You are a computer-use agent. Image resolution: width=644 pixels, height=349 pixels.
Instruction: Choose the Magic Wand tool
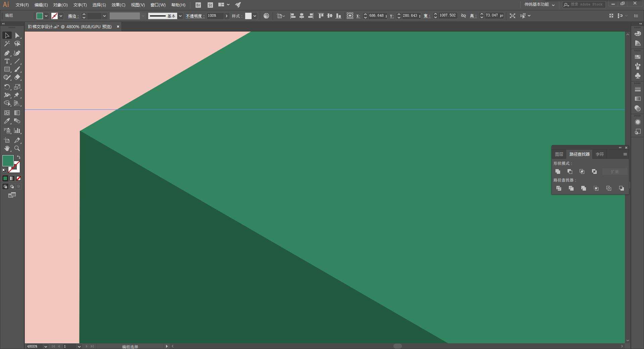click(7, 44)
